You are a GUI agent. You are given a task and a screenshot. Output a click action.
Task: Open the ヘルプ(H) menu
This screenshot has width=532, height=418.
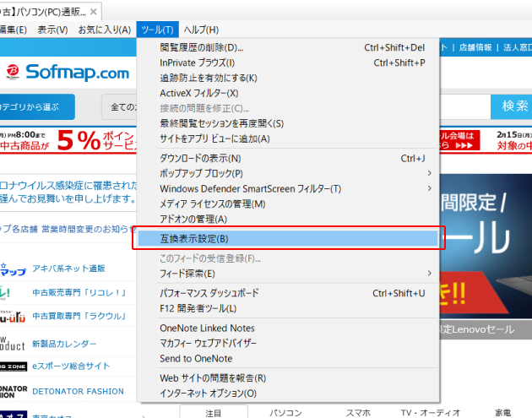click(201, 30)
